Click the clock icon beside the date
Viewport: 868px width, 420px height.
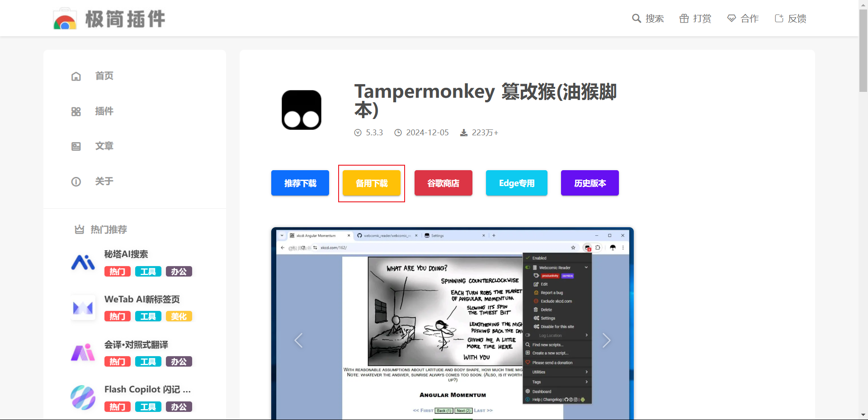[x=398, y=133]
